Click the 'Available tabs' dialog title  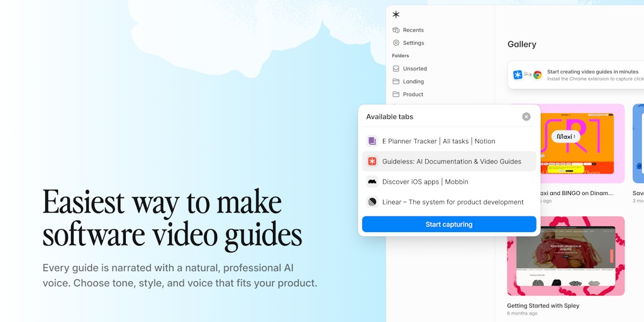coord(389,116)
